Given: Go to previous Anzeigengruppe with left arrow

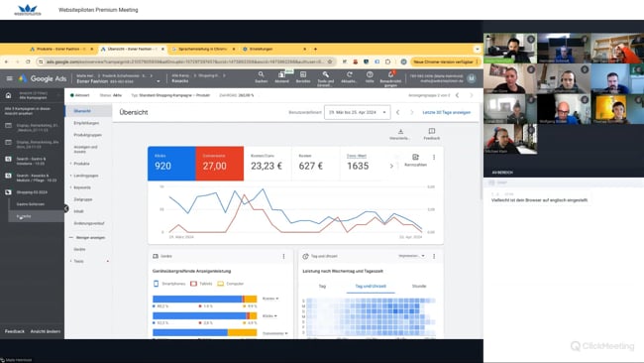Looking at the screenshot, I should 457,95.
